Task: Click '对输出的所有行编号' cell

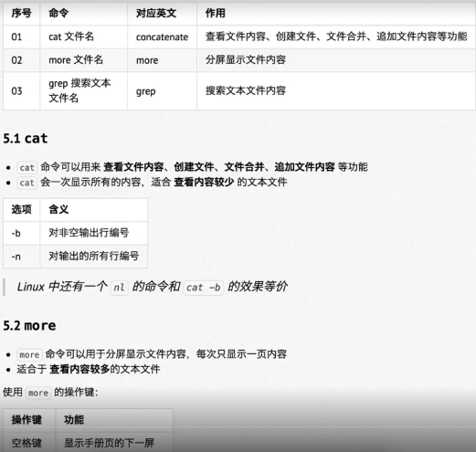Action: tap(93, 257)
